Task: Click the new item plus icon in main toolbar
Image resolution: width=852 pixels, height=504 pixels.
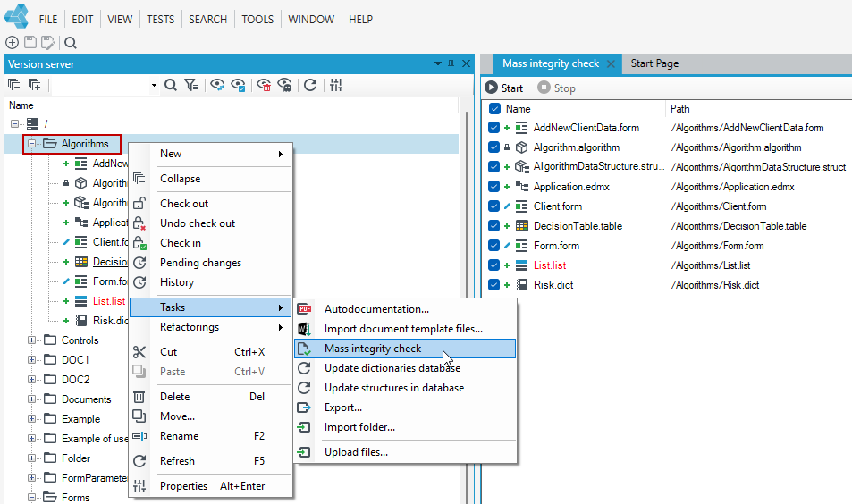Action: pos(12,42)
